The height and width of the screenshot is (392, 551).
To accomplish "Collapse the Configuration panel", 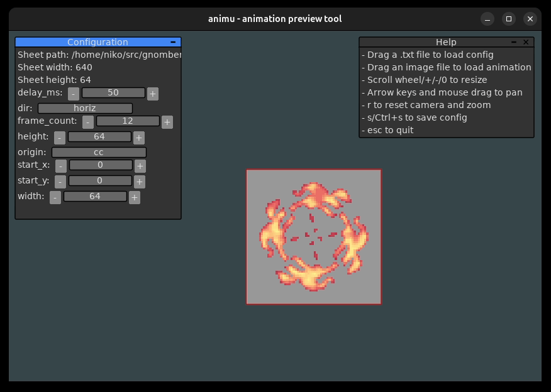I will point(173,42).
